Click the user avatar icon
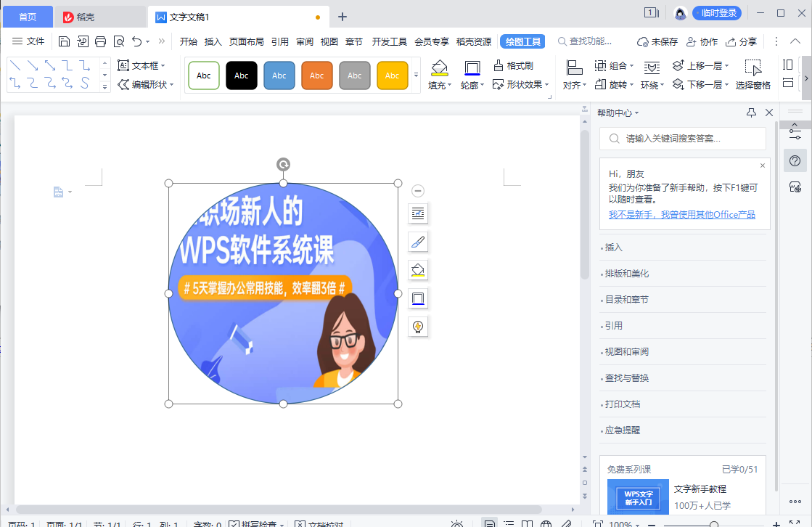Screen dimensions: 812x527 tap(680, 14)
